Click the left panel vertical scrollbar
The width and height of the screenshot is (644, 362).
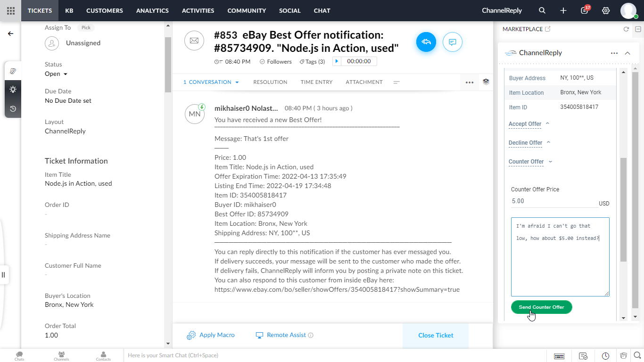click(168, 64)
